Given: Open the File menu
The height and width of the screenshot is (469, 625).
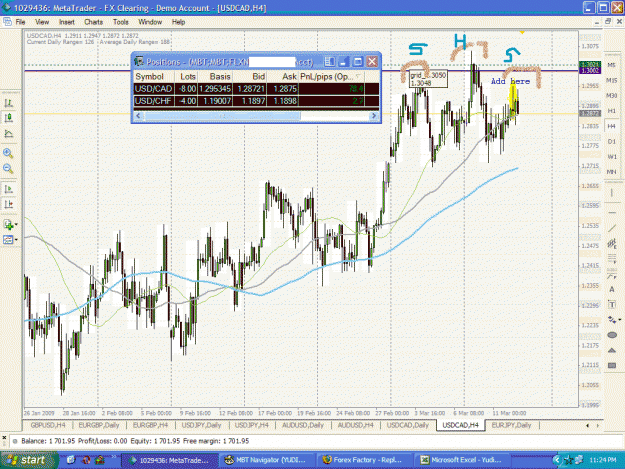Looking at the screenshot, I should pyautogui.click(x=20, y=22).
